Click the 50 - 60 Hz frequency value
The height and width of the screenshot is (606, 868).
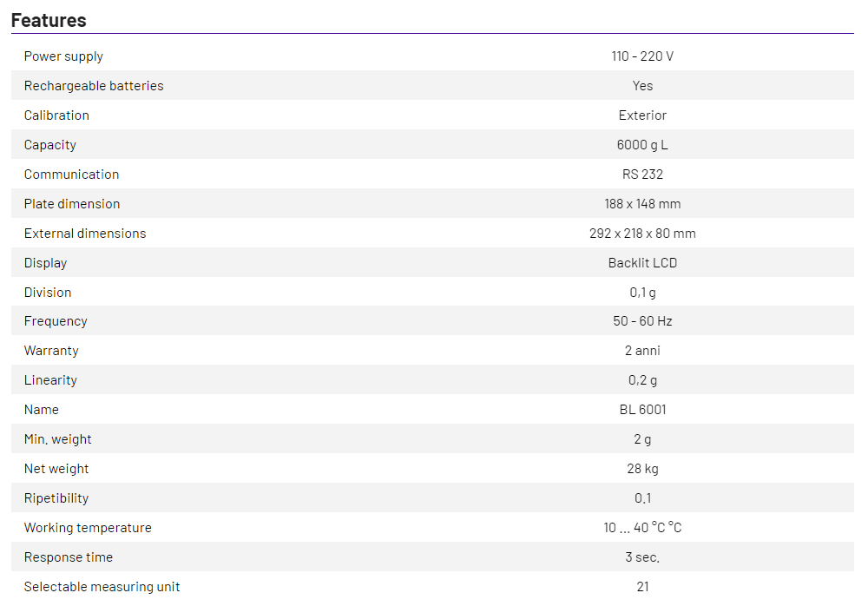coord(642,321)
